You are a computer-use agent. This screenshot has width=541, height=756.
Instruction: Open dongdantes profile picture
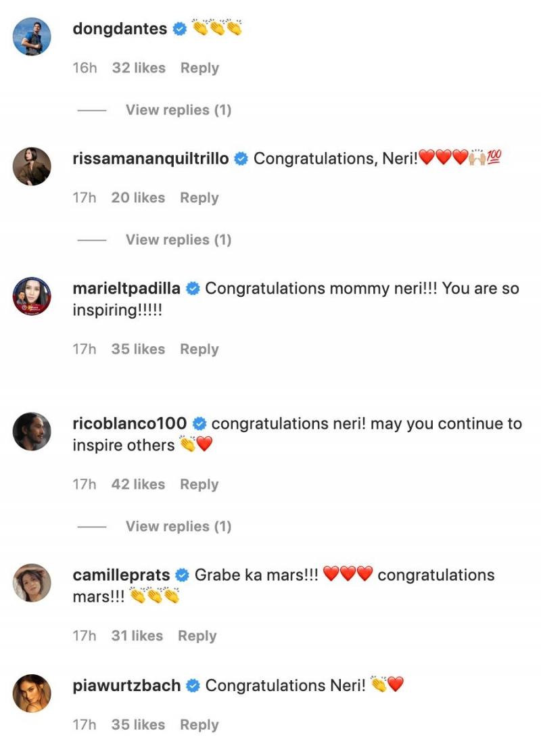tap(32, 37)
